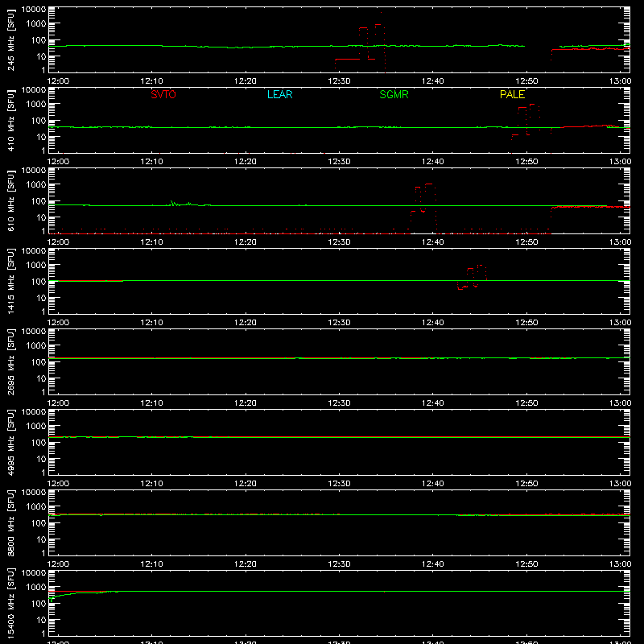Viewport: 644px width, 644px height.
Task: Click the 12:50 tick label under 410 MHz panel
Action: click(526, 162)
